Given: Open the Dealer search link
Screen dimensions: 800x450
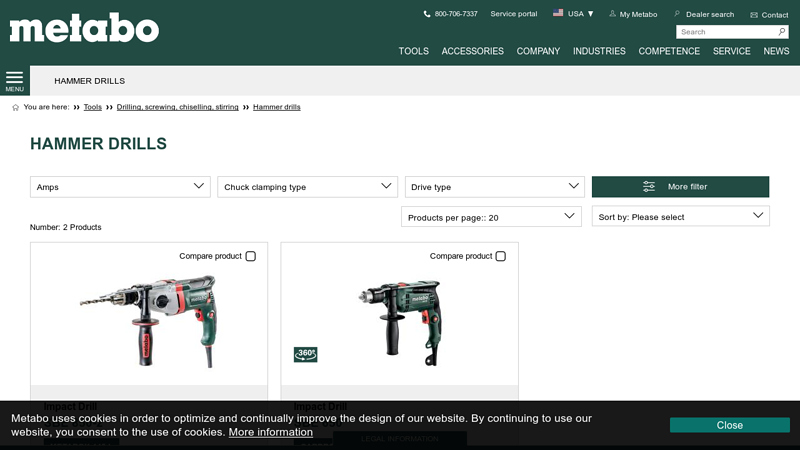Looking at the screenshot, I should coord(710,14).
